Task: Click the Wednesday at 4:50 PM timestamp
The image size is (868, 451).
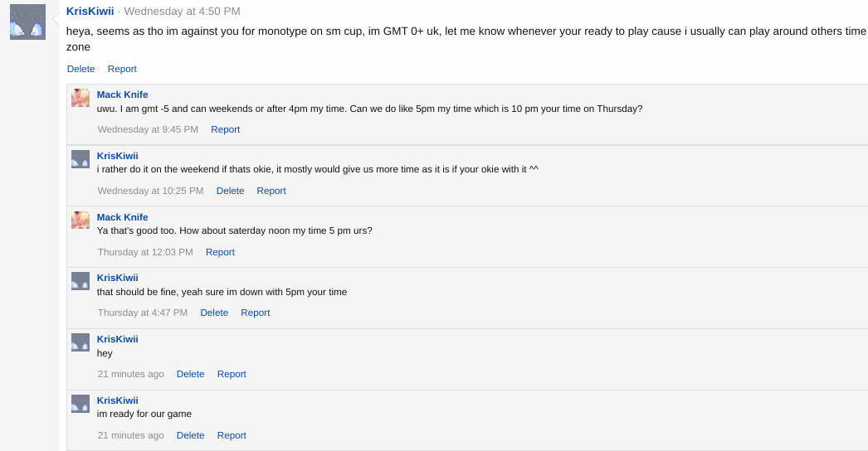Action: point(182,11)
